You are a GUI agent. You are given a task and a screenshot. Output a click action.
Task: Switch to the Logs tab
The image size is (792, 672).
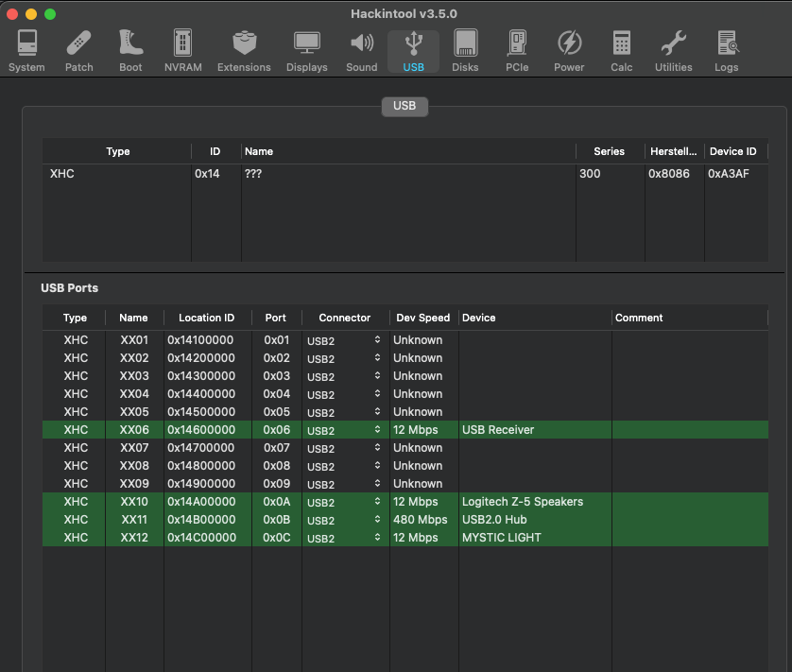coord(726,51)
